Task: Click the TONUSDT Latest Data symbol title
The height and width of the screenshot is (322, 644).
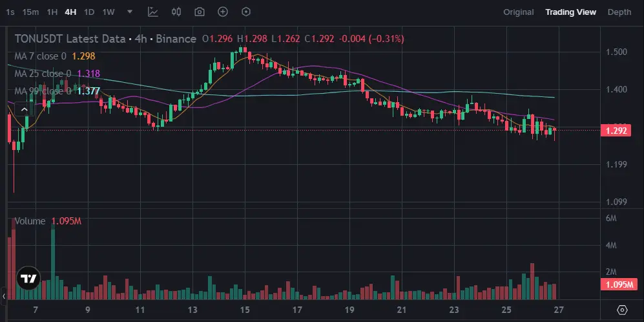Action: tap(70, 39)
